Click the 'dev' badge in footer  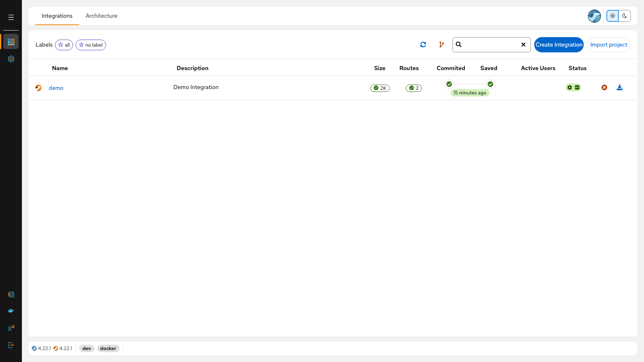click(87, 348)
